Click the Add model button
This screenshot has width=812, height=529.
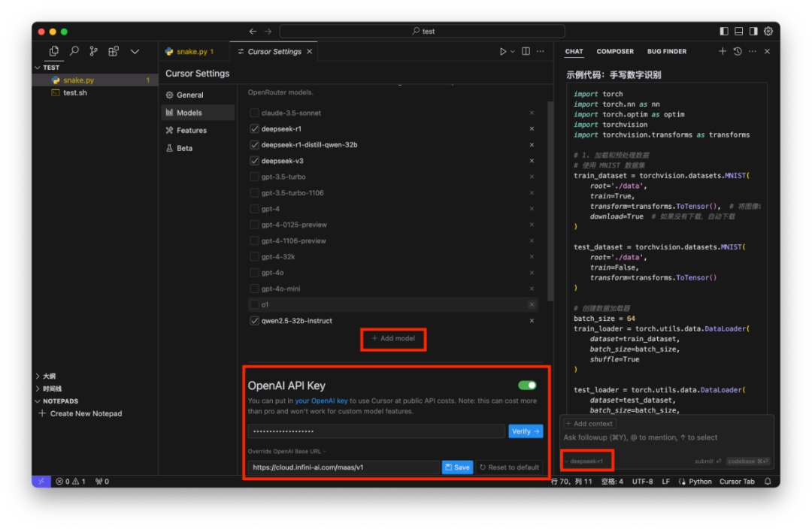pyautogui.click(x=393, y=339)
